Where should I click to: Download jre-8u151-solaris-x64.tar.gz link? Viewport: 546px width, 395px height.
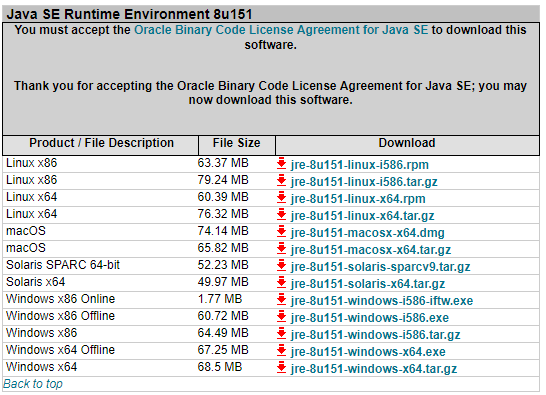coord(368,284)
